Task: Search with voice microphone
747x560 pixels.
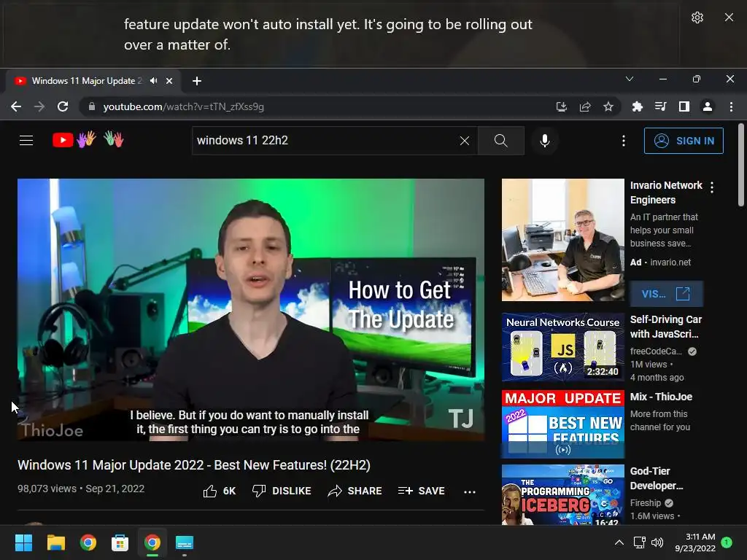Action: point(545,141)
